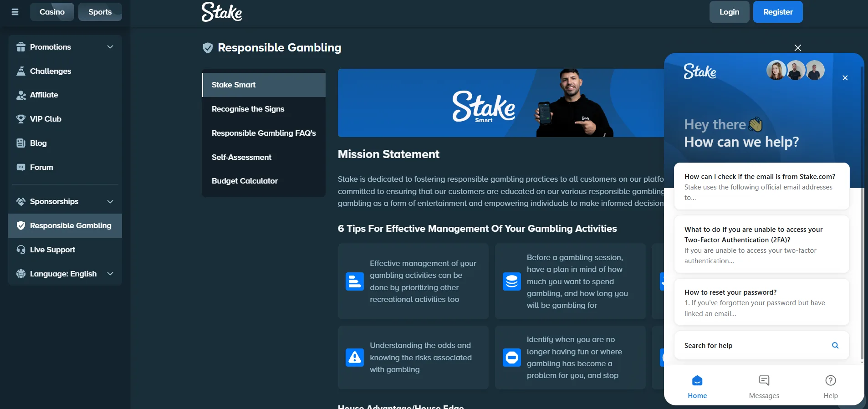Switch to the Casino tab
Viewport: 868px width, 409px height.
pos(52,12)
